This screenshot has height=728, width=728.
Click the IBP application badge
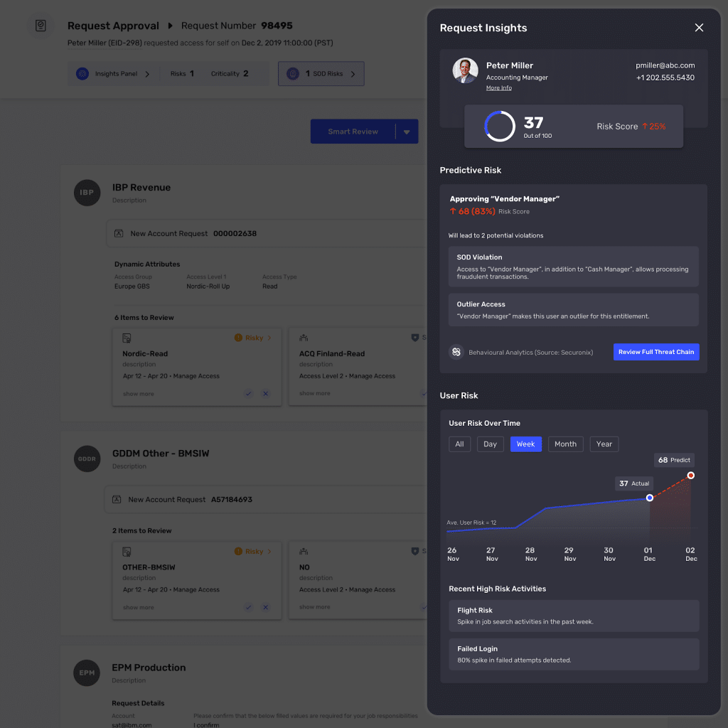[x=87, y=193]
